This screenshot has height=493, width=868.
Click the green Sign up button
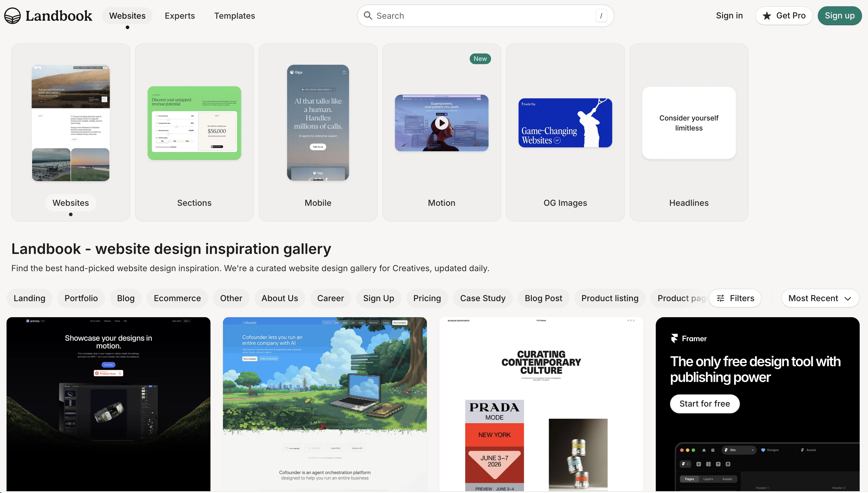pos(839,15)
